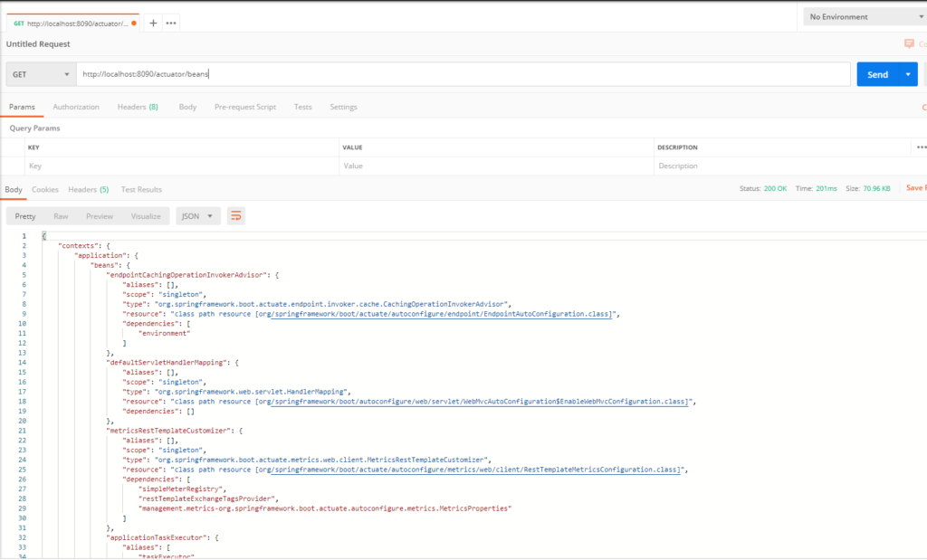Screen dimensions: 927x560
Task: Click the Send button
Action: (x=876, y=74)
